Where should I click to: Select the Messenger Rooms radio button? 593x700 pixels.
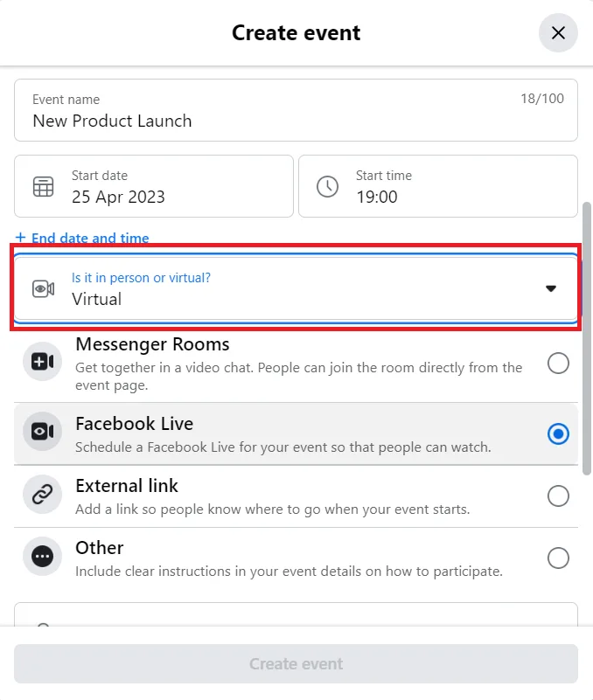(558, 363)
